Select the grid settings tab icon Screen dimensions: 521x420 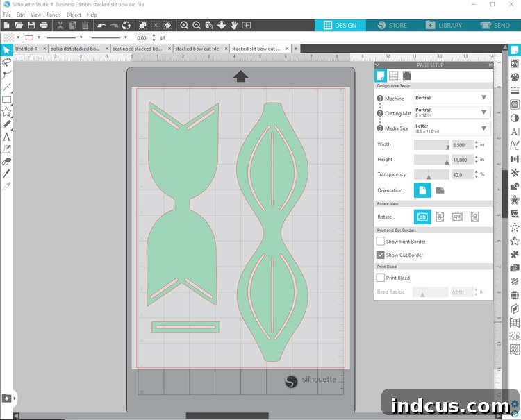(393, 76)
